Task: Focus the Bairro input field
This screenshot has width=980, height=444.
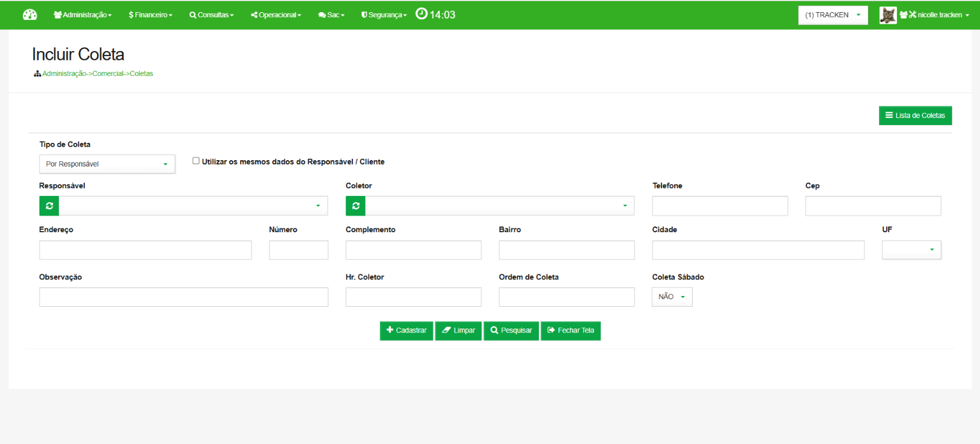Action: (567, 250)
